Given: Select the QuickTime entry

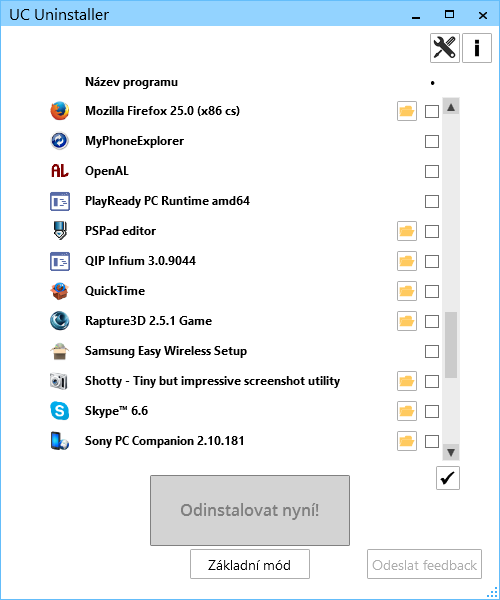Looking at the screenshot, I should [x=115, y=291].
